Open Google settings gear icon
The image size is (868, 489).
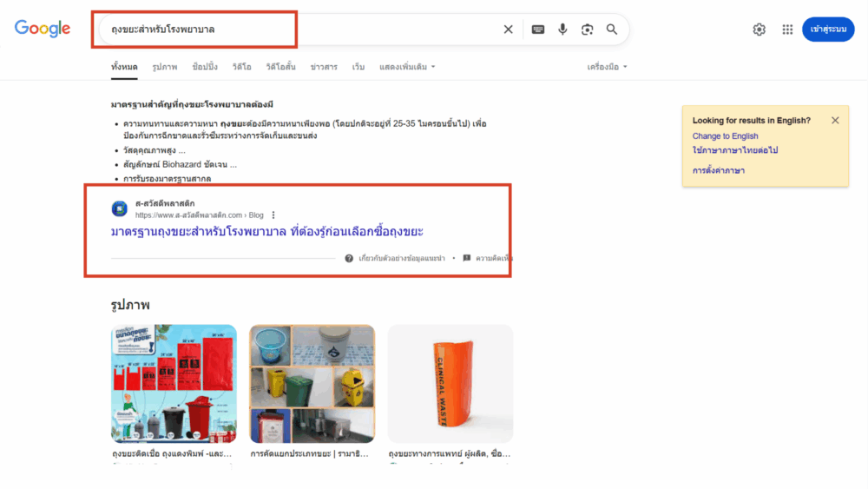(759, 30)
